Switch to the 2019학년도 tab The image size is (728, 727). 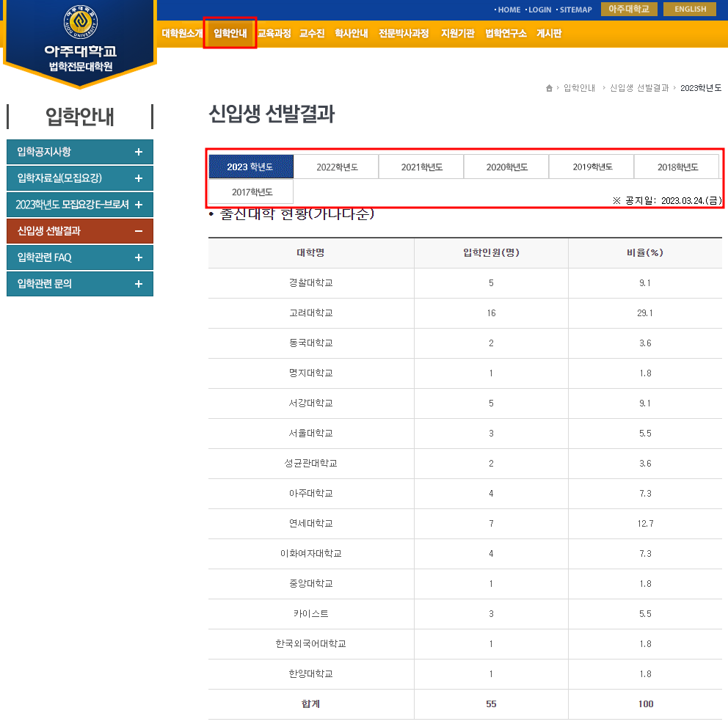pyautogui.click(x=592, y=167)
